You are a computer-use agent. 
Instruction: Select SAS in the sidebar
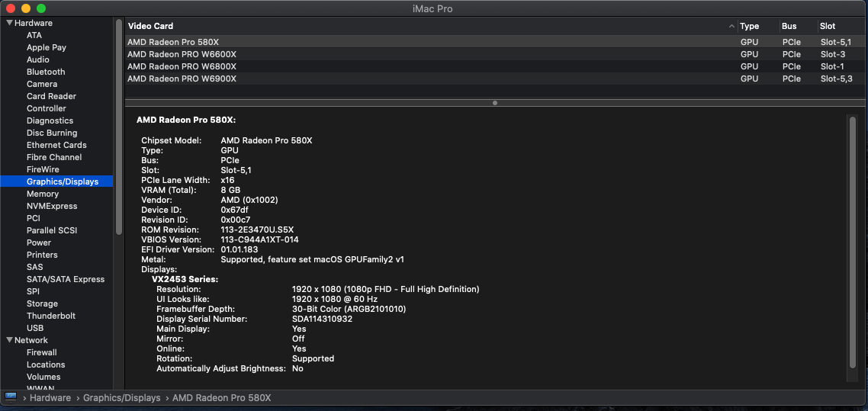tap(35, 267)
